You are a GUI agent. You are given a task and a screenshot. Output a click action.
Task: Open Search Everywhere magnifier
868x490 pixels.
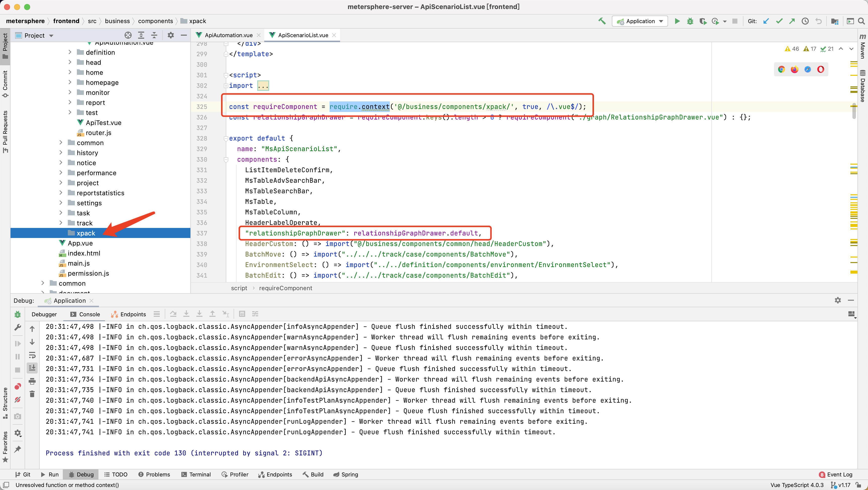click(x=862, y=21)
